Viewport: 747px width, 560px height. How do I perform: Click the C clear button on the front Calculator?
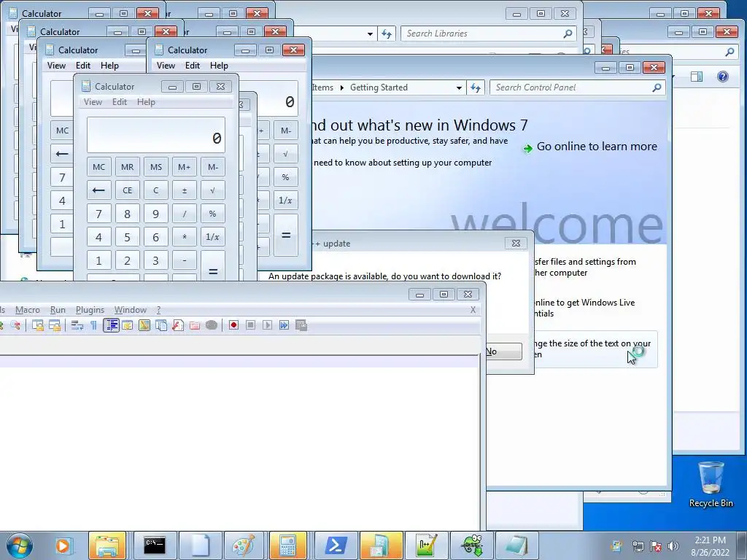click(x=156, y=190)
